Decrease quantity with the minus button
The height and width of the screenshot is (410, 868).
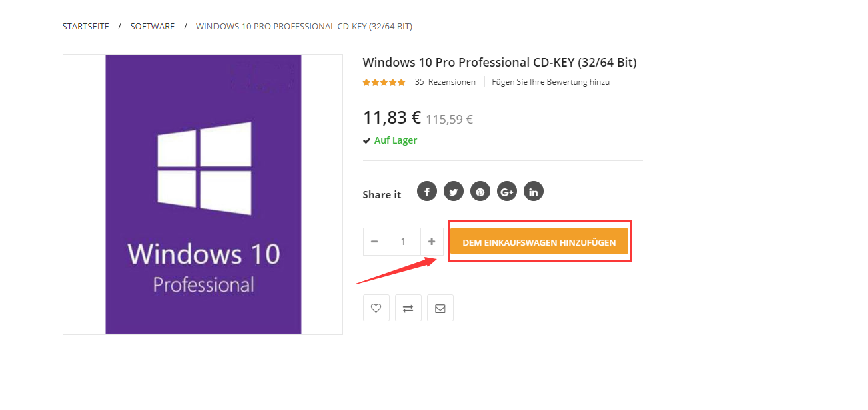tap(374, 242)
